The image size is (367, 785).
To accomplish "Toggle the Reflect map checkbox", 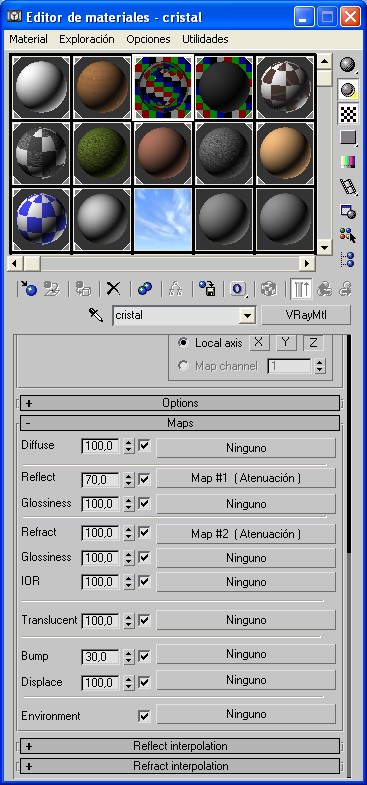I will tap(144, 480).
